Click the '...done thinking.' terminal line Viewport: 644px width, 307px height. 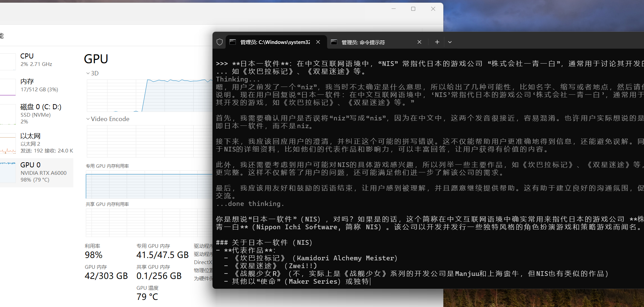tap(250, 204)
